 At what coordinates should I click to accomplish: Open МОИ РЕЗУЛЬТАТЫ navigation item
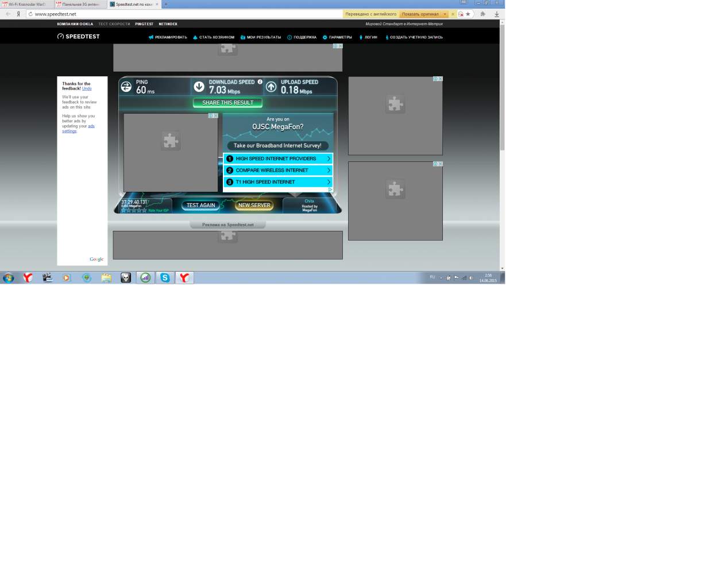tap(261, 37)
